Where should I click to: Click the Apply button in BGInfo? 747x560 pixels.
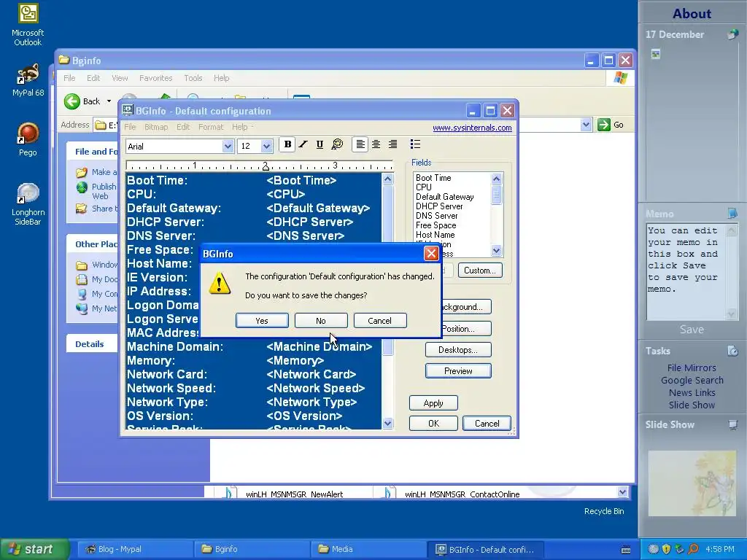pos(433,402)
